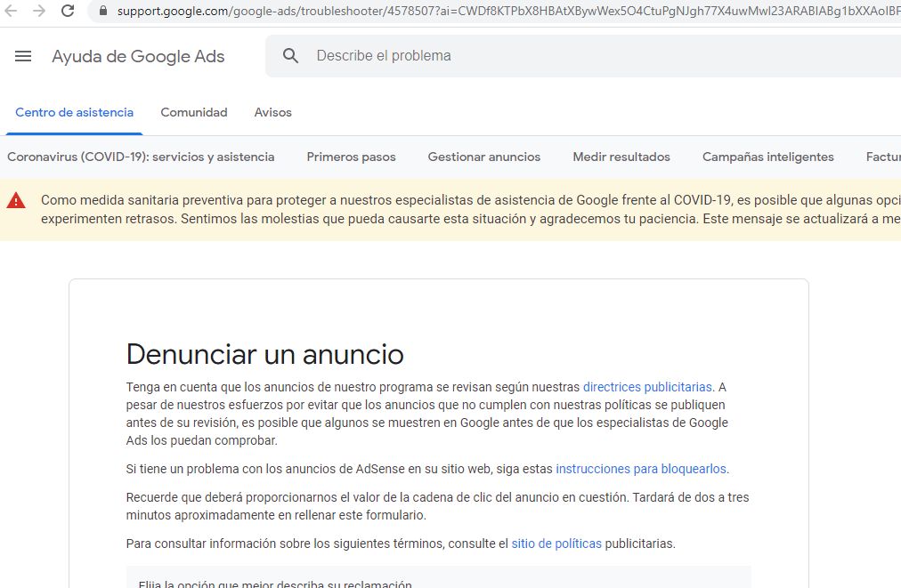
Task: Open Coronavirus (COVID-19) services menu item
Action: (141, 157)
